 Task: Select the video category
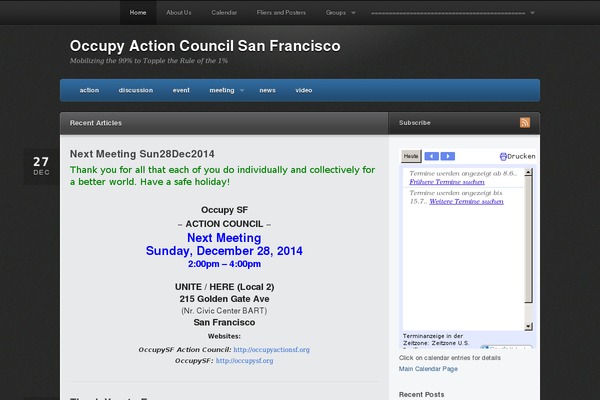(x=304, y=90)
